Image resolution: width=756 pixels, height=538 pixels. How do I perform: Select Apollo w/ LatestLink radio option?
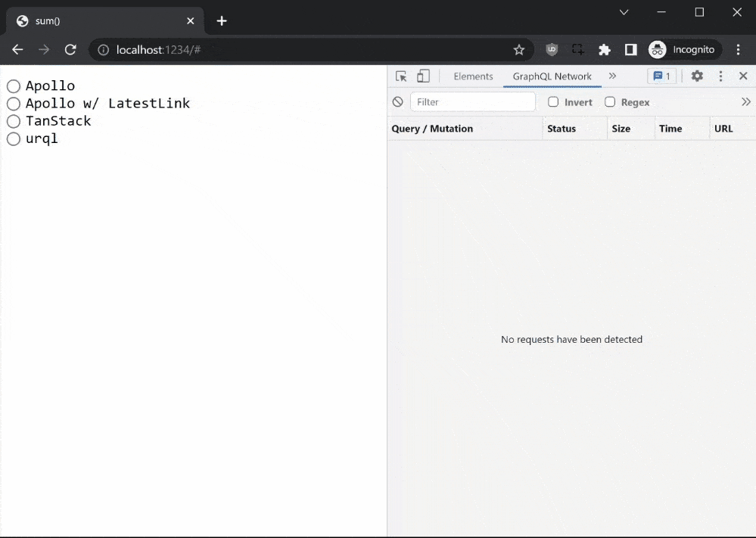tap(14, 104)
